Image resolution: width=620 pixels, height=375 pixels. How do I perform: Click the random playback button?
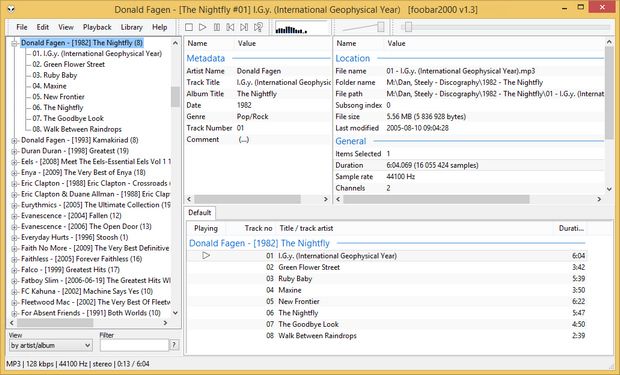click(258, 27)
